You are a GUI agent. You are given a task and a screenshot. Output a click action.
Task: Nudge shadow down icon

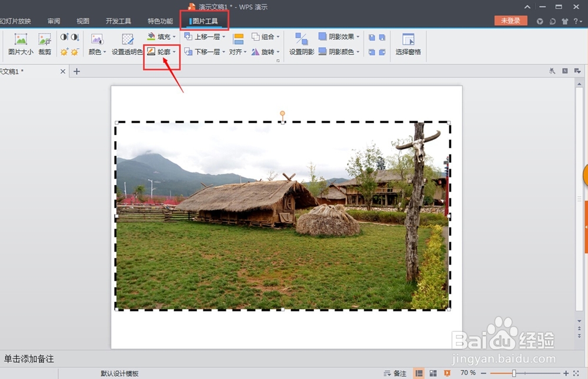tap(382, 37)
